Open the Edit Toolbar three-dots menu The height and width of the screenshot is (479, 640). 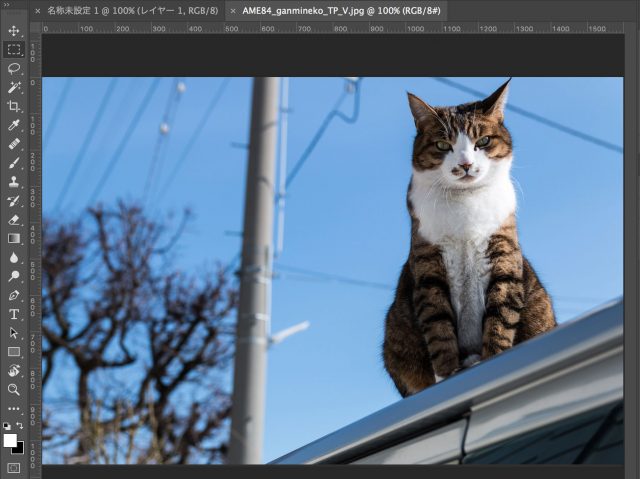(x=14, y=409)
